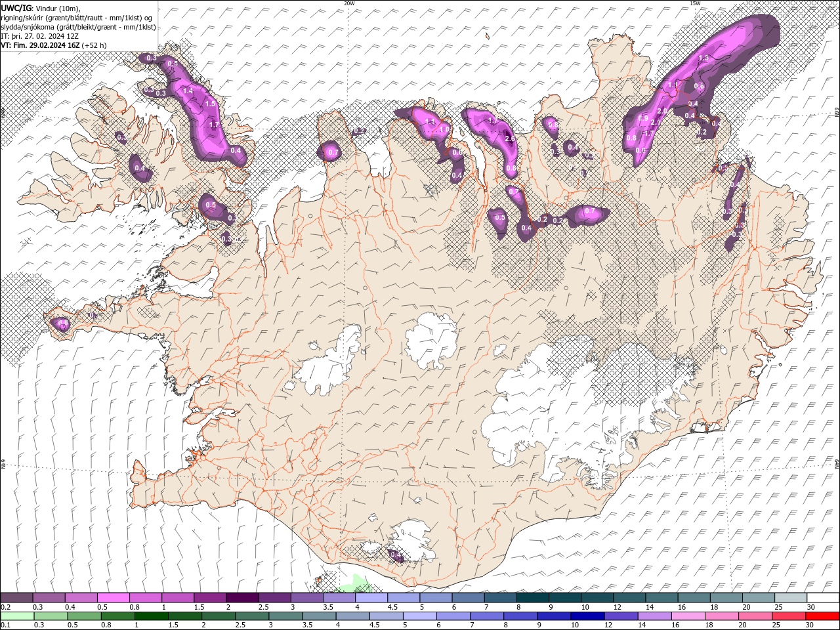Click the 'UWC/IG' title text

(15, 8)
